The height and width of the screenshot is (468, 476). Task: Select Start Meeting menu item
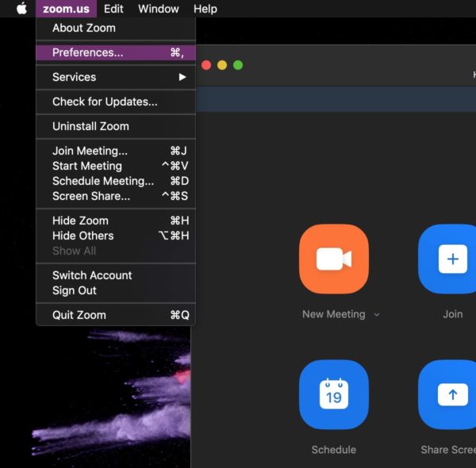87,166
